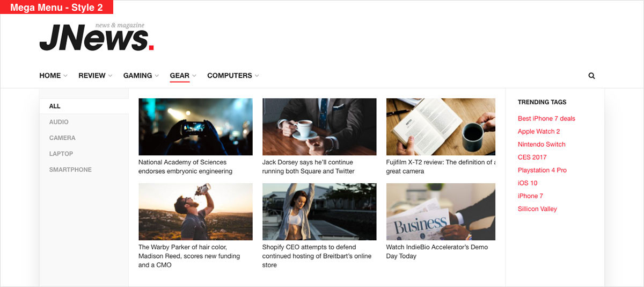Screen dimensions: 644x287
Task: Click the Nintendo Switch trending tag
Action: [541, 145]
